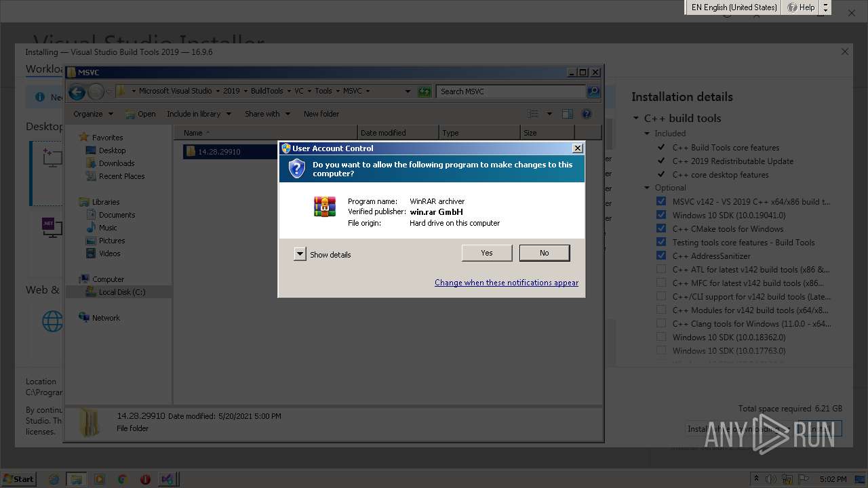The width and height of the screenshot is (868, 488).
Task: Check C++ MFC for latest v142 build tools
Action: point(661,283)
